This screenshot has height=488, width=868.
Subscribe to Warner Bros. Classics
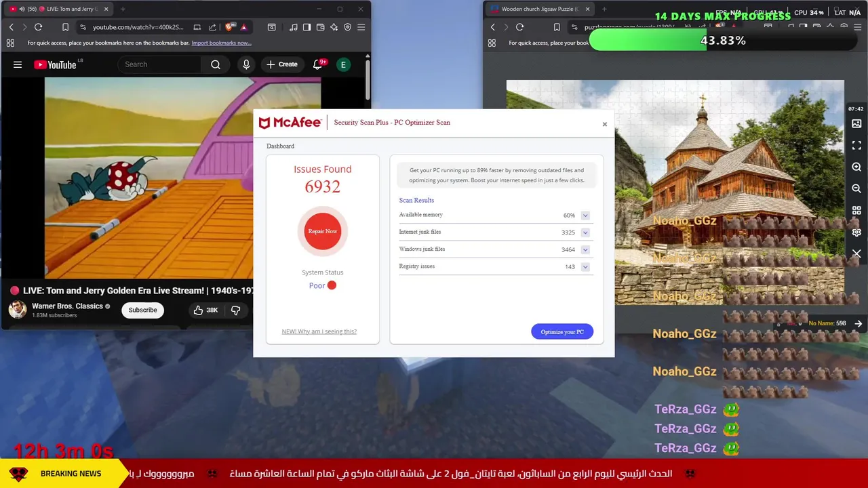pos(142,310)
